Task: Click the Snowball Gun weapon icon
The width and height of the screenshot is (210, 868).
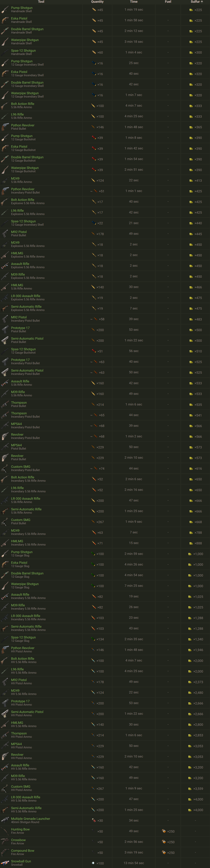Action: point(5,863)
